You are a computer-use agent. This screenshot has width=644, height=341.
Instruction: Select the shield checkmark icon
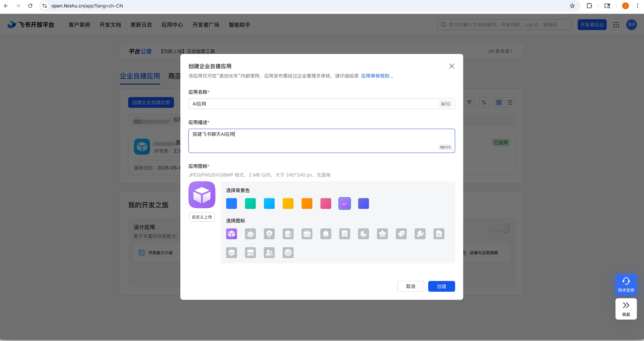231,253
